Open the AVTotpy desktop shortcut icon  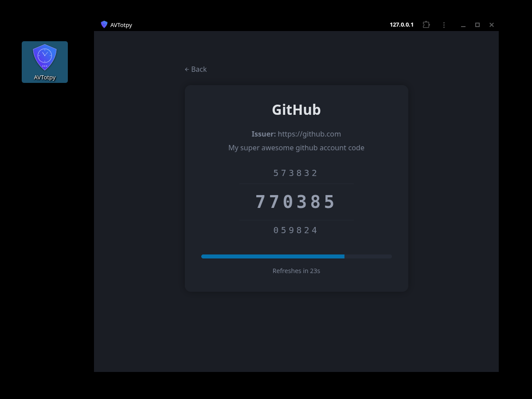(x=45, y=62)
